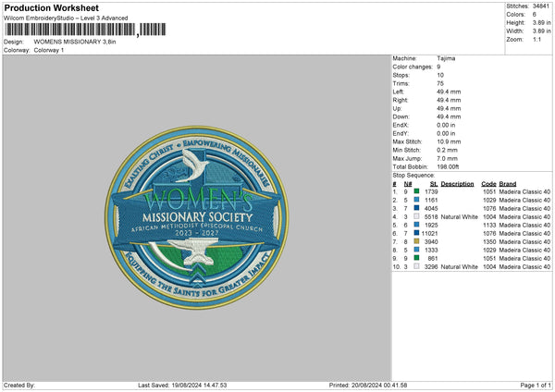Viewport: 555px width, 392px height.
Task: Click "Natural White" description in stop 4
Action: (460, 217)
